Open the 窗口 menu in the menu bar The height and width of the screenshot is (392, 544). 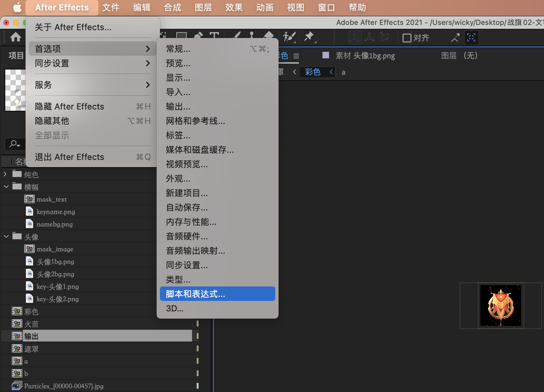coord(326,7)
